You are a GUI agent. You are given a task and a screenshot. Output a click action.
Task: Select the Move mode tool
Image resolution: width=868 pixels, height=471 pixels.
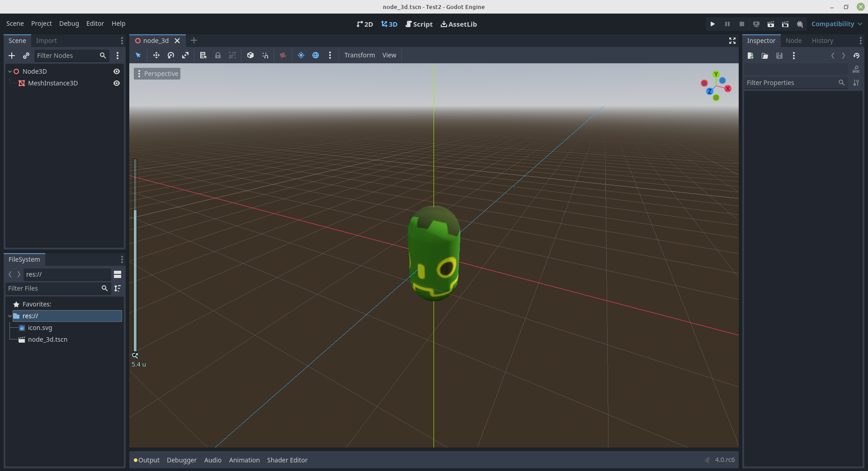(156, 55)
